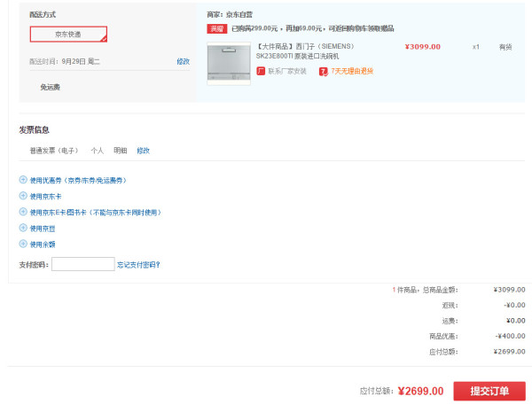
Task: Expand 使用优惠券 plus icon
Action: (x=23, y=180)
